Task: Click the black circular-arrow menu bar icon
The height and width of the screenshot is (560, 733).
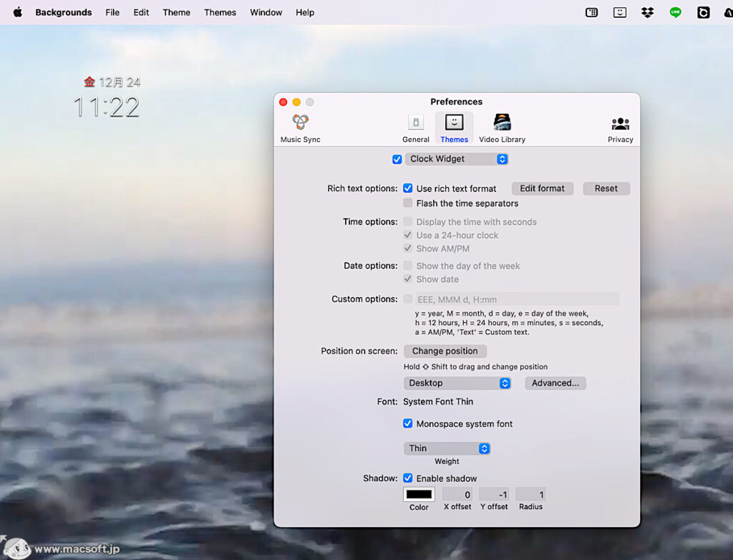Action: 703,13
